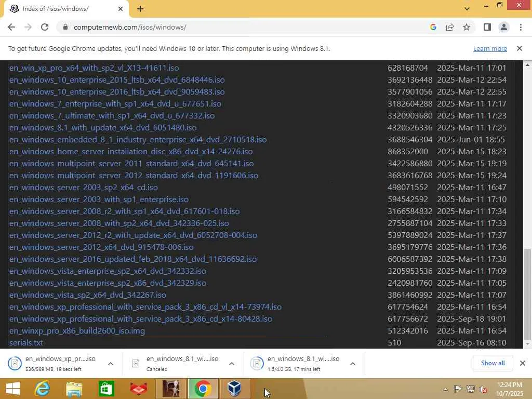Expand the tab search dropdown
The image size is (532, 399).
(467, 9)
